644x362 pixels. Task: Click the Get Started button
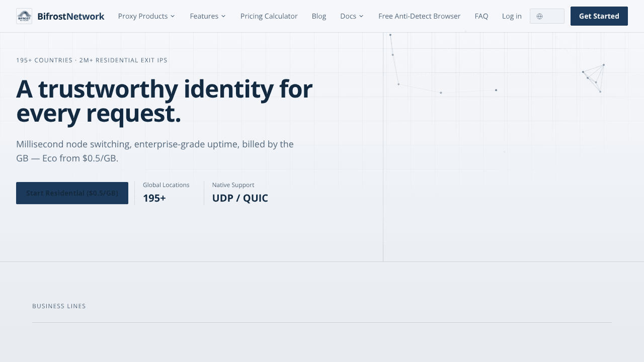599,16
